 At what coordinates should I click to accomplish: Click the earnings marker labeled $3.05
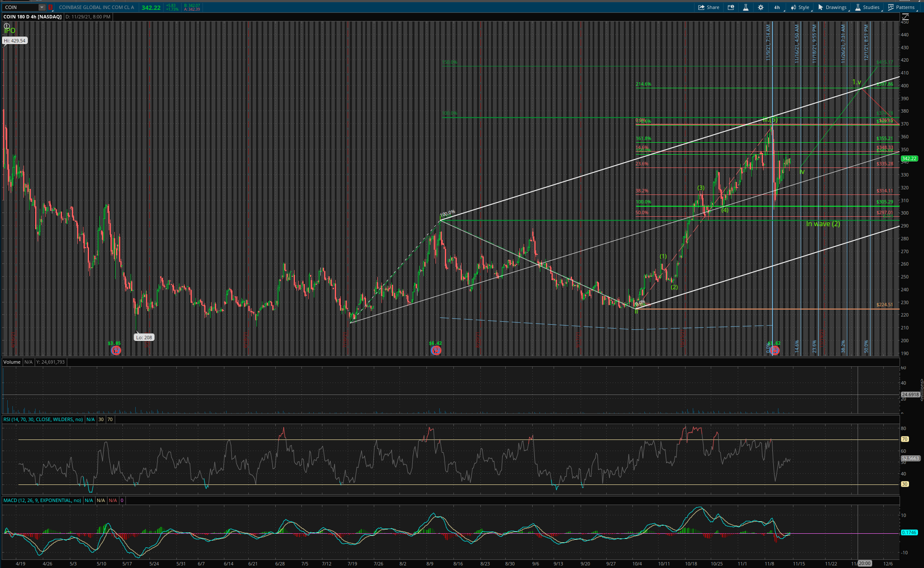(x=116, y=350)
